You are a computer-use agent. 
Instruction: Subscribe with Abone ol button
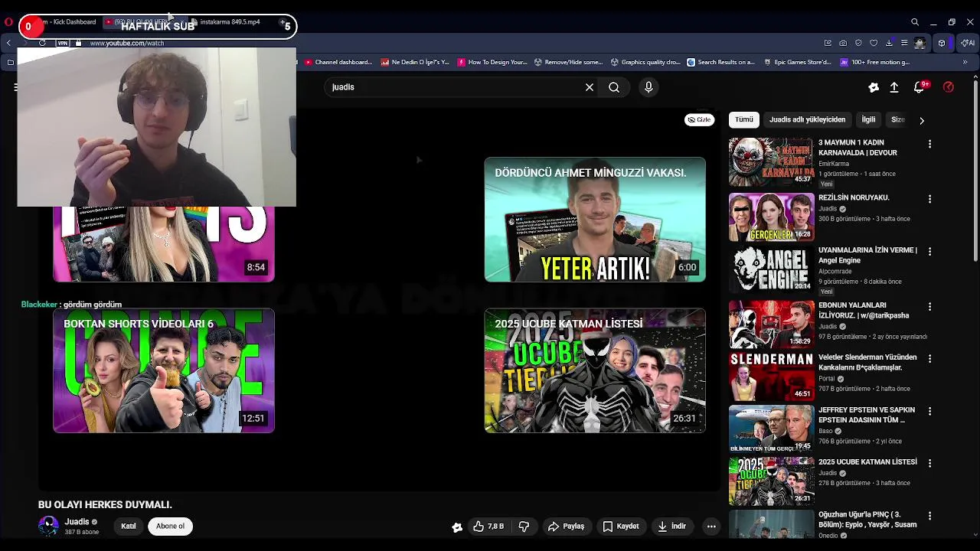[170, 527]
